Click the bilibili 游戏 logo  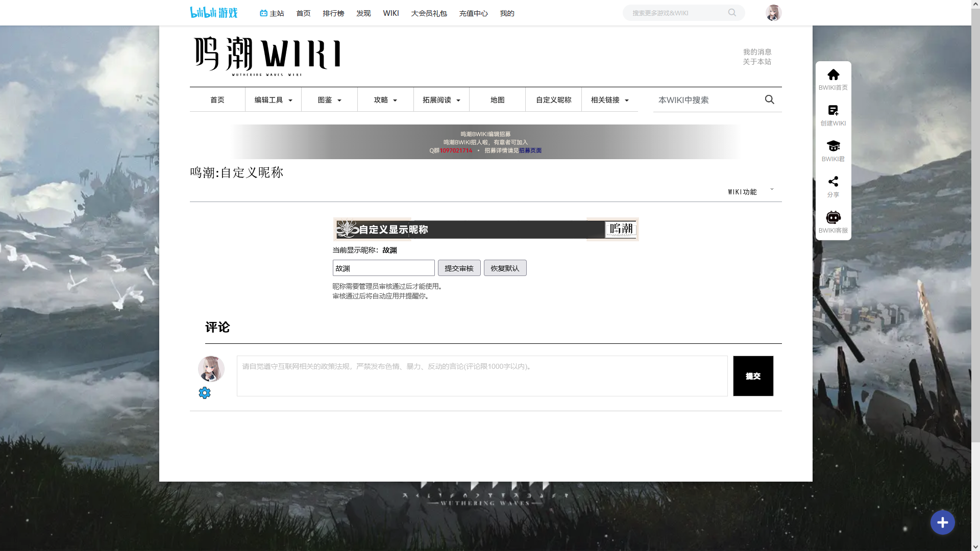(x=214, y=13)
